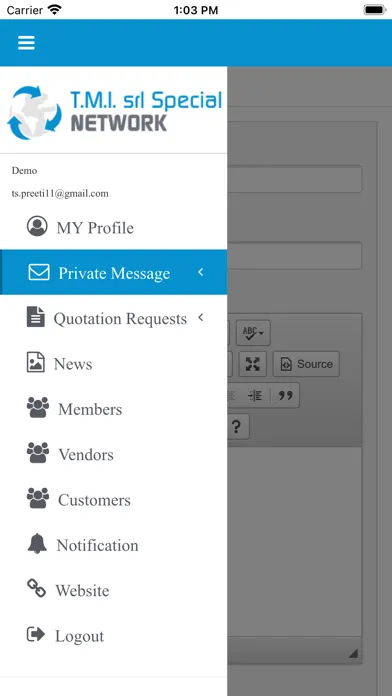Open the spell checker ABC dropdown
Screen dimensions: 392x696
coord(253,333)
